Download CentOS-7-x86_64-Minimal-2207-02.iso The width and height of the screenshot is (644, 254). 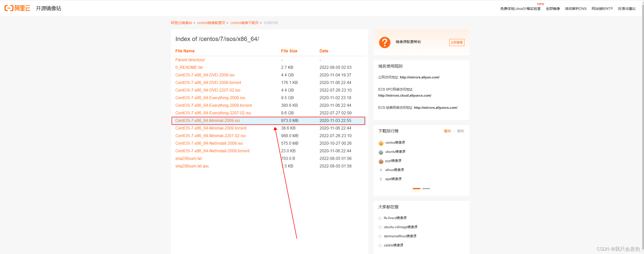[x=211, y=136]
